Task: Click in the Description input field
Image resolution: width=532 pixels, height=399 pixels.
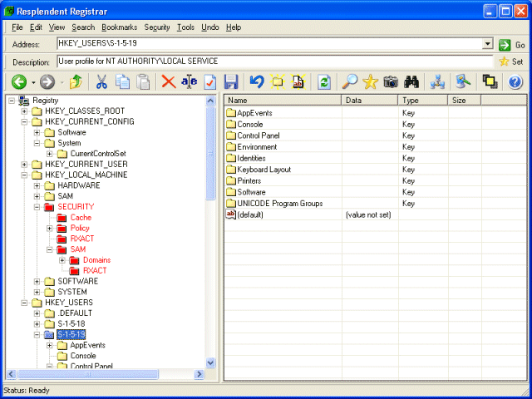Action: click(x=275, y=62)
